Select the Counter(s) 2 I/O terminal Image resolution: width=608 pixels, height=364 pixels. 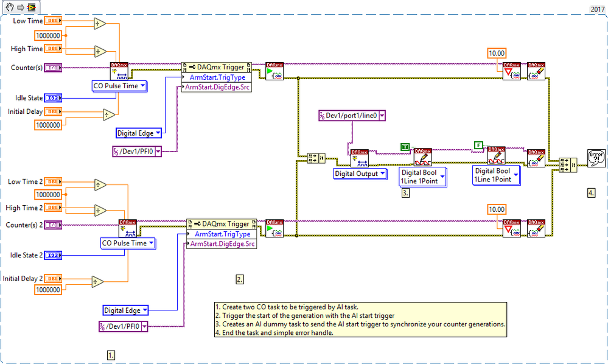click(x=53, y=225)
